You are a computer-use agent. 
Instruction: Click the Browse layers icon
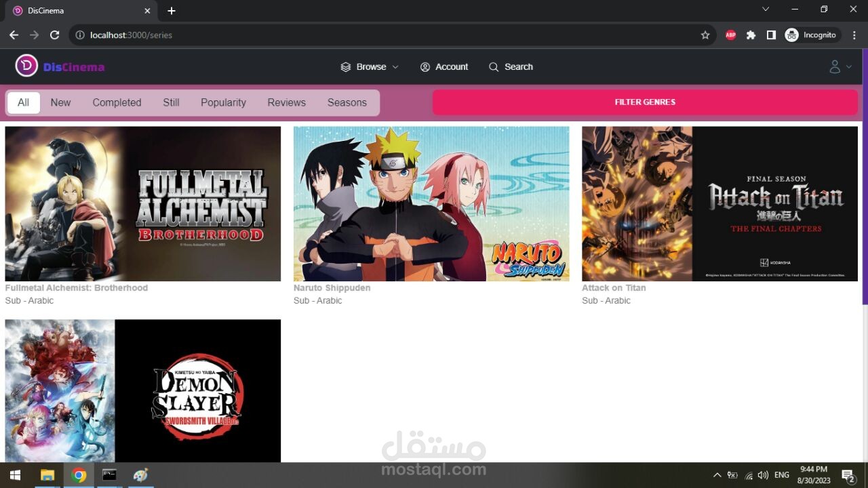coord(346,66)
